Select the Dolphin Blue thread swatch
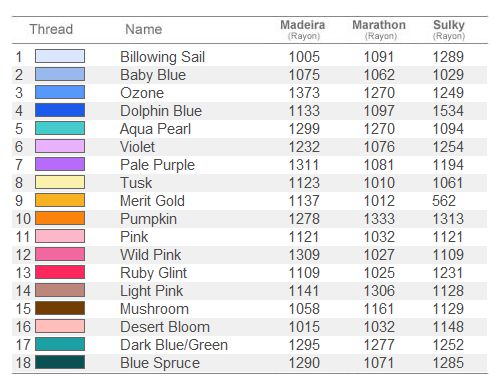The width and height of the screenshot is (500, 384). point(60,110)
